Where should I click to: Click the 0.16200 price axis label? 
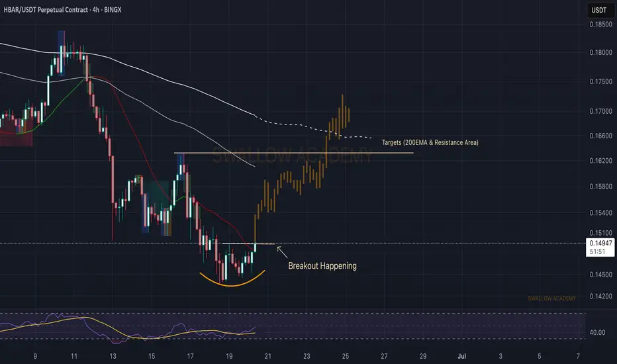click(600, 161)
